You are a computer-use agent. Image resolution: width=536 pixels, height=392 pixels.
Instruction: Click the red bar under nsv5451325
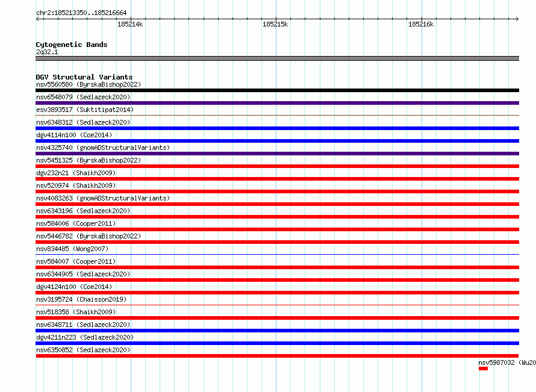coord(277,166)
